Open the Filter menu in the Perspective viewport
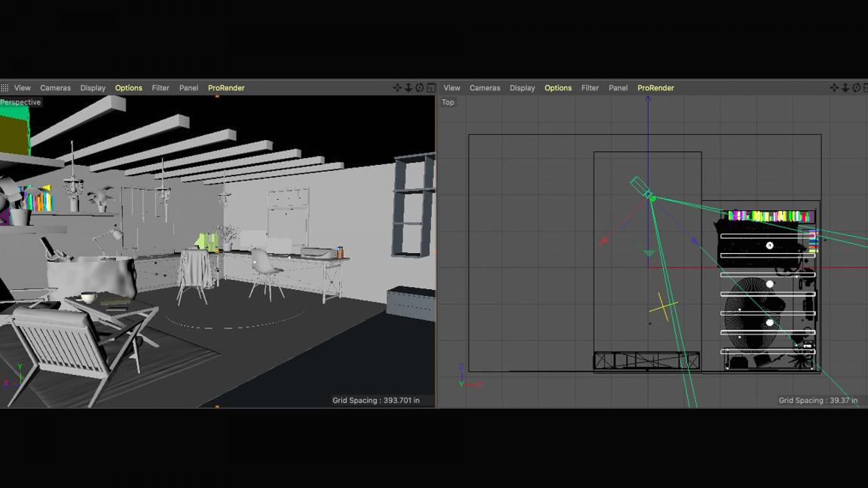This screenshot has height=488, width=868. point(160,88)
